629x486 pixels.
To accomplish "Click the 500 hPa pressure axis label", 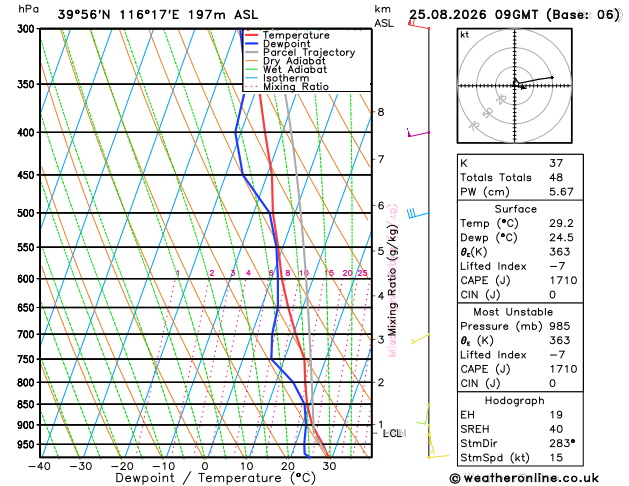I will 28,213.
